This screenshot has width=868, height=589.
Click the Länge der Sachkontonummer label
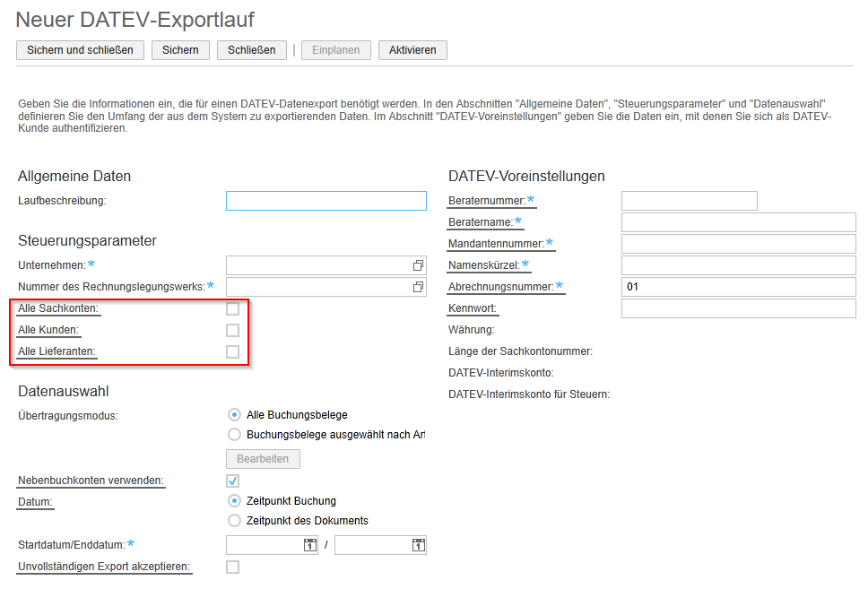pyautogui.click(x=520, y=351)
